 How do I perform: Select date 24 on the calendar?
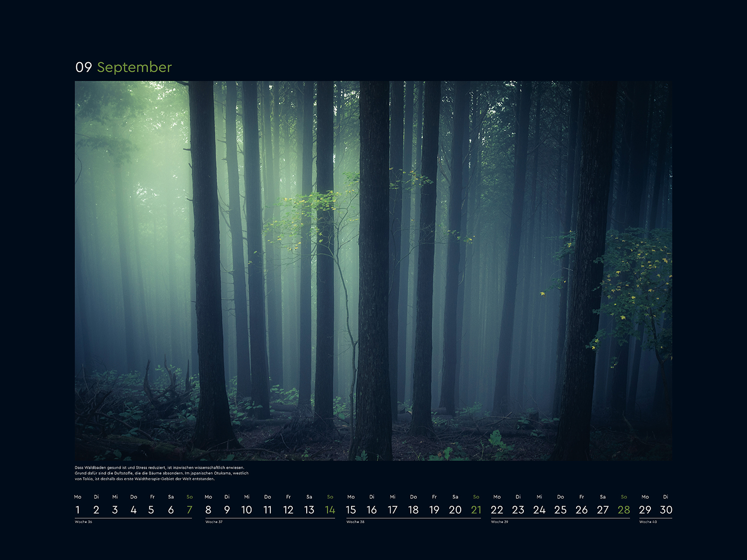(x=539, y=510)
